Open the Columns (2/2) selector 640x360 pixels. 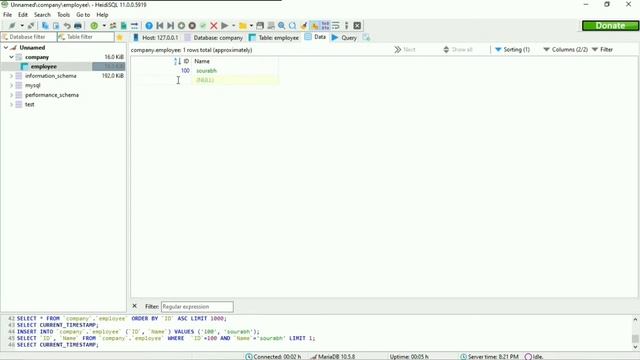click(x=566, y=49)
